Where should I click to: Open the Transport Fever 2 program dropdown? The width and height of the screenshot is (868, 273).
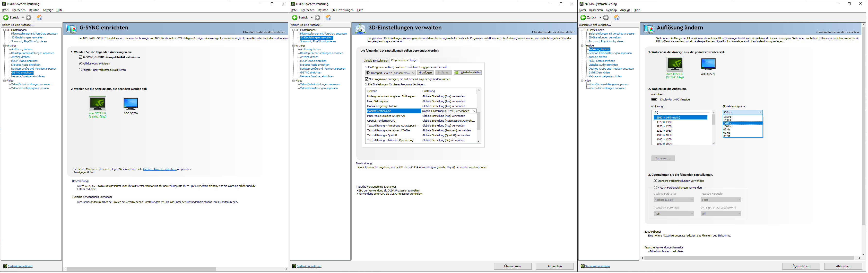coord(390,73)
